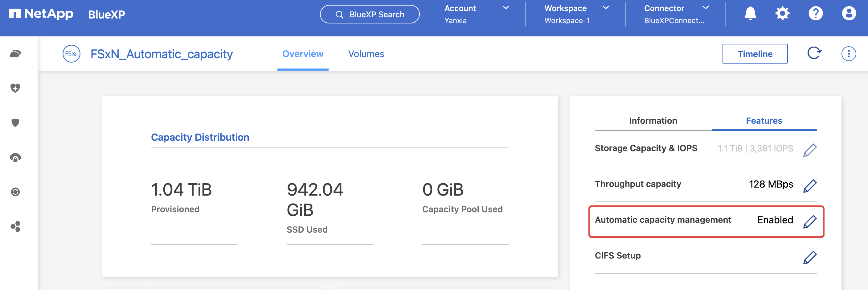Select the Features tab
Screen dimensions: 868x290
tap(764, 121)
